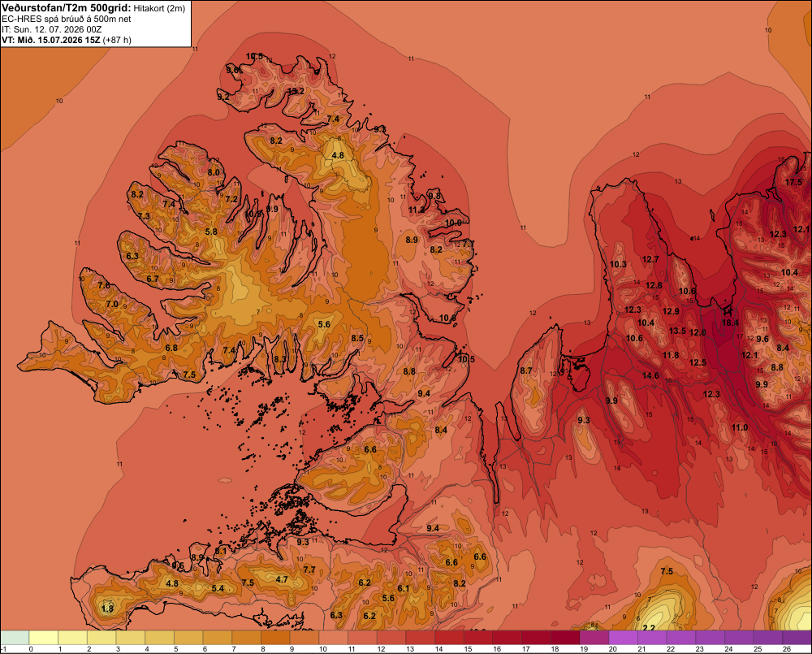
Task: Select the 8.3 temperature value
Action: (x=280, y=358)
